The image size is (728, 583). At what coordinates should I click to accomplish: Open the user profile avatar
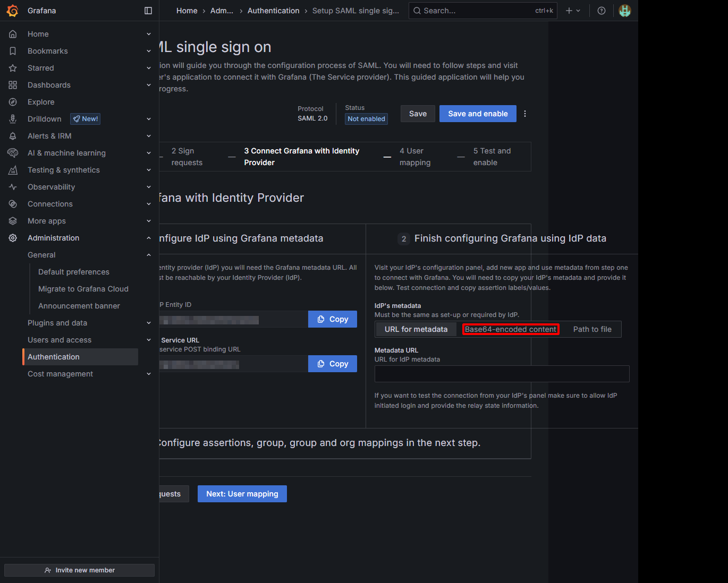pos(625,11)
